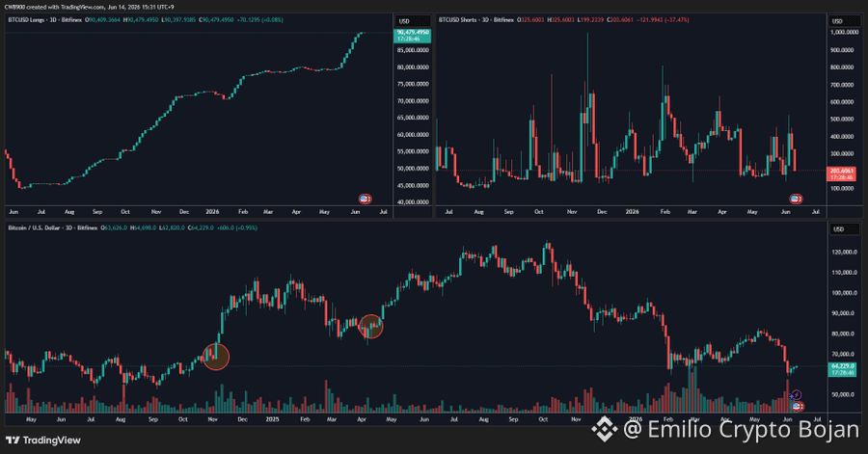The image size is (868, 454).
Task: Click 120,000.0 on the Bitcoin price scale
Action: [844, 253]
